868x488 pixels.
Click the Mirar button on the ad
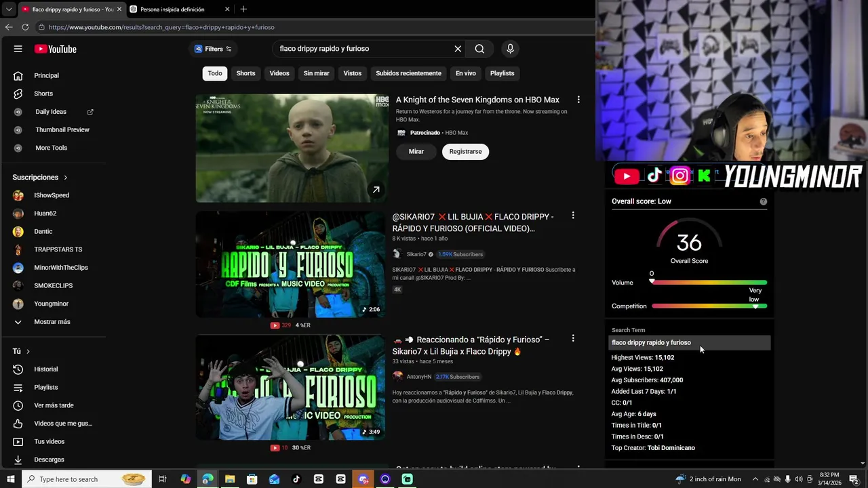click(416, 151)
